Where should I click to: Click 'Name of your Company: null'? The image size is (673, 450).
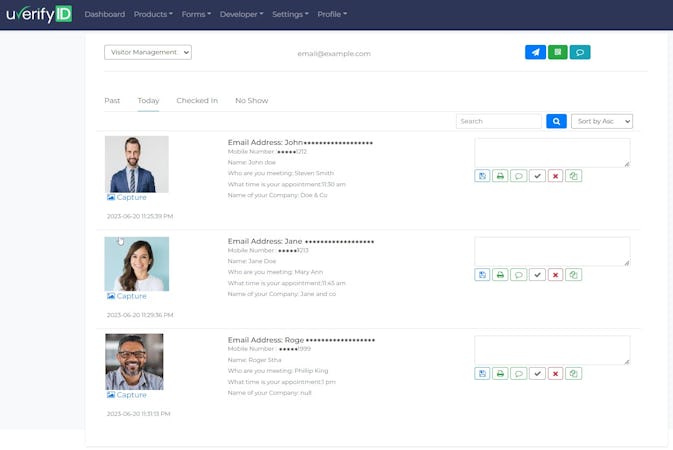click(x=270, y=392)
